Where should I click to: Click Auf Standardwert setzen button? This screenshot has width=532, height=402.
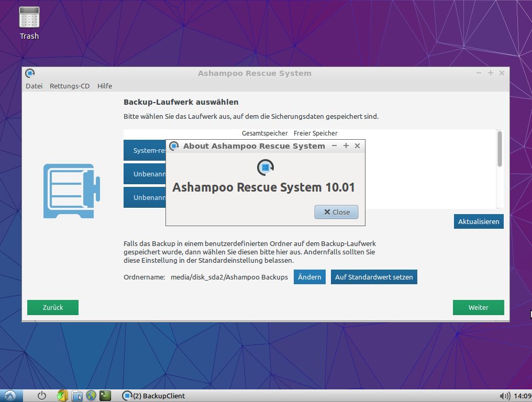click(x=374, y=277)
